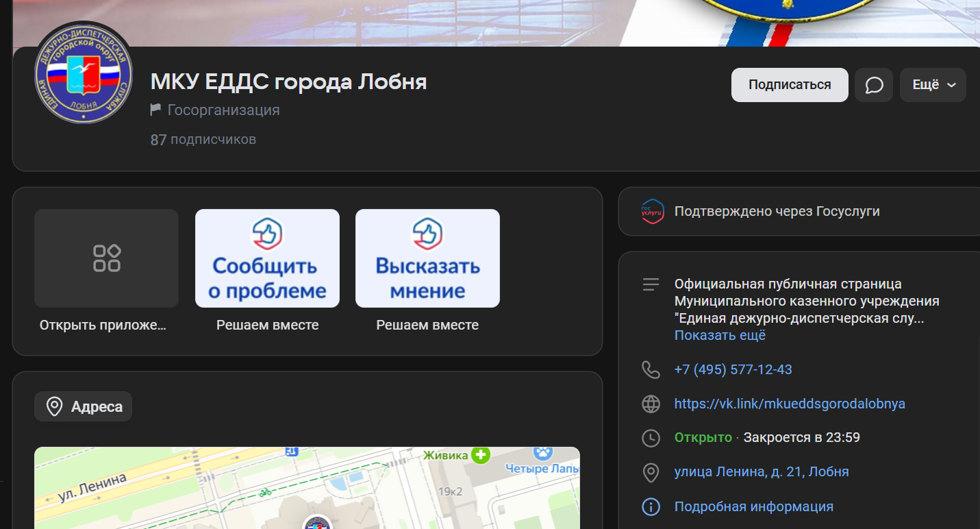Click the cover banner image
Viewport: 980px width, 529px height.
click(x=497, y=23)
